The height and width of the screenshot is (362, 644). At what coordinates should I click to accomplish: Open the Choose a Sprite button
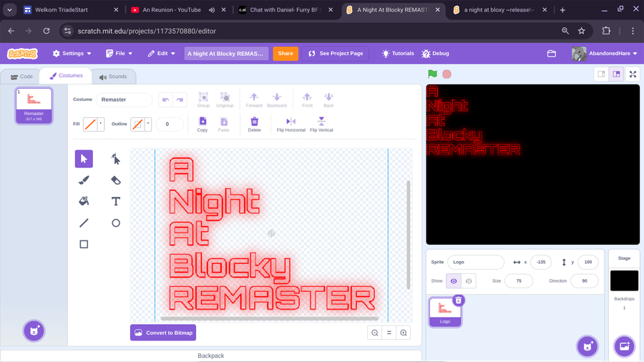[x=587, y=346]
